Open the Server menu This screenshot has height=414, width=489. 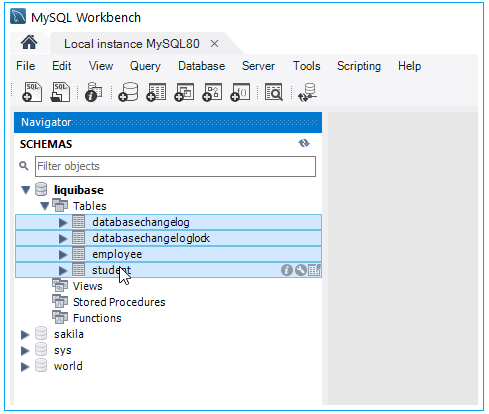[258, 66]
